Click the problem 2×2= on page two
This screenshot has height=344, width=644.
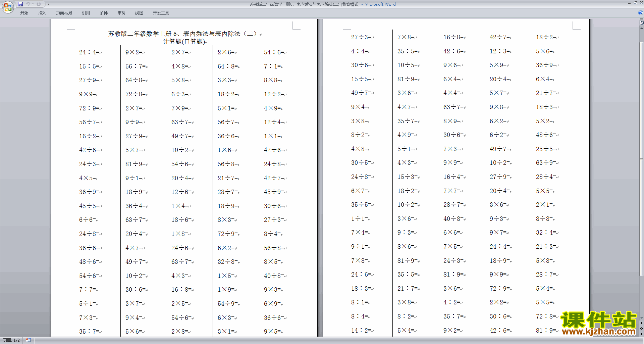click(498, 302)
